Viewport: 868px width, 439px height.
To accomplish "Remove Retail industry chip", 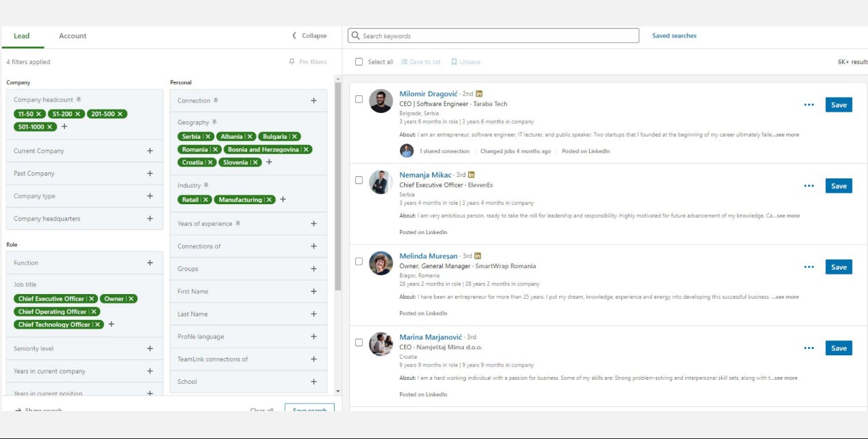I will 206,200.
